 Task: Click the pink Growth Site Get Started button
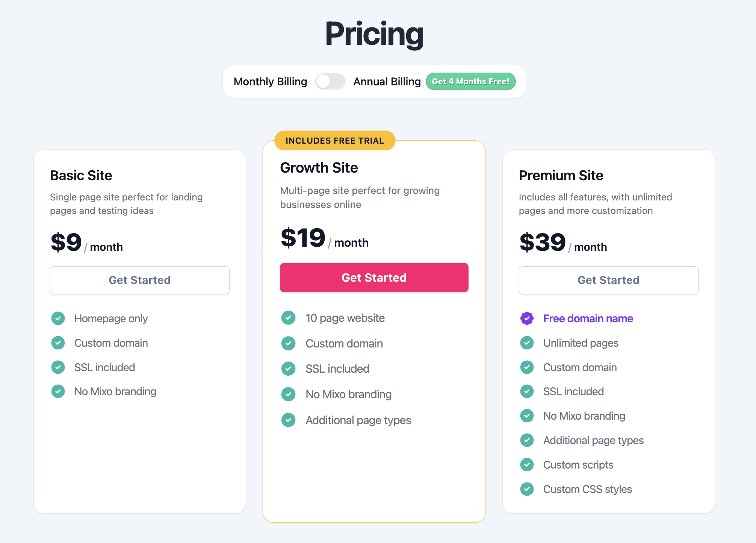point(374,278)
